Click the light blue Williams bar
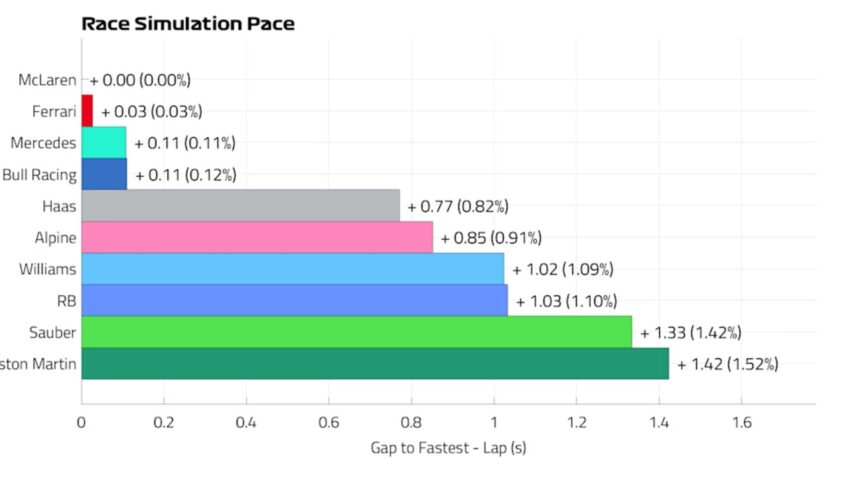The height and width of the screenshot is (479, 850). 292,269
